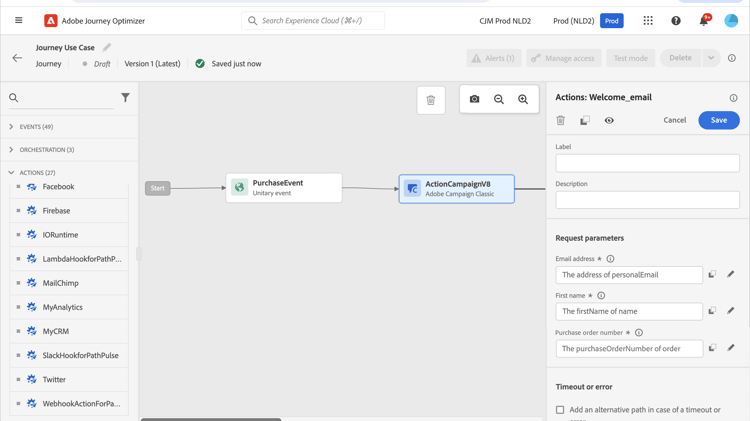Viewport: 750px width, 421px height.
Task: Expand the Orchestration category
Action: coord(11,150)
